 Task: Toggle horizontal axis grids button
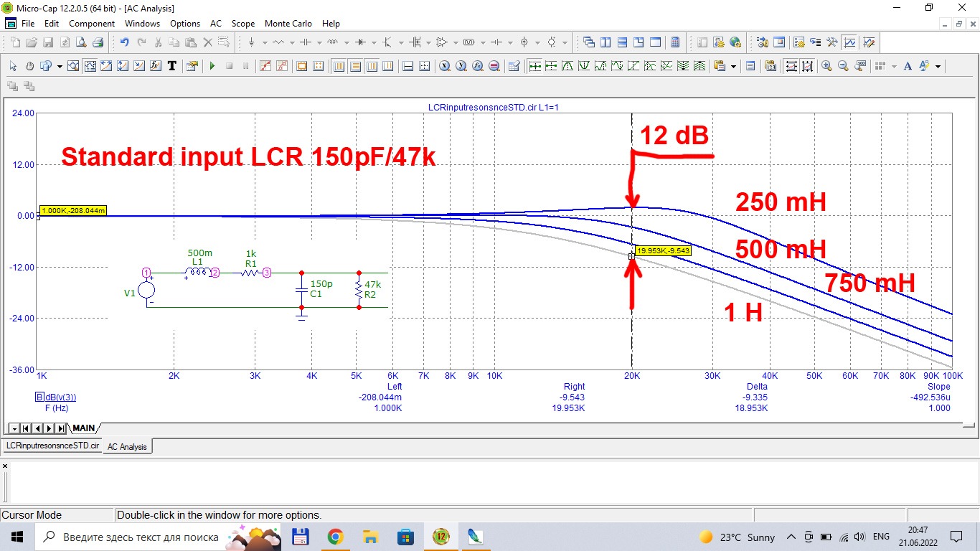tap(407, 66)
